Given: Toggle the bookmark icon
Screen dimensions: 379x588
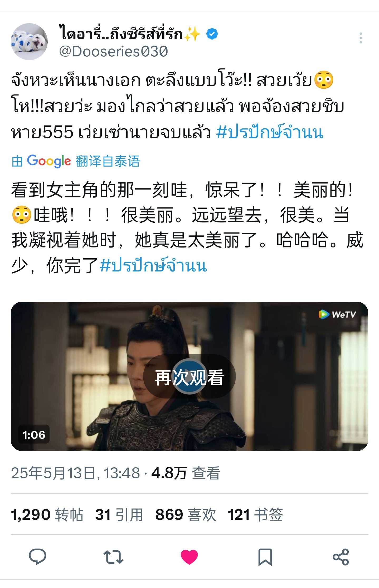Looking at the screenshot, I should (x=265, y=557).
